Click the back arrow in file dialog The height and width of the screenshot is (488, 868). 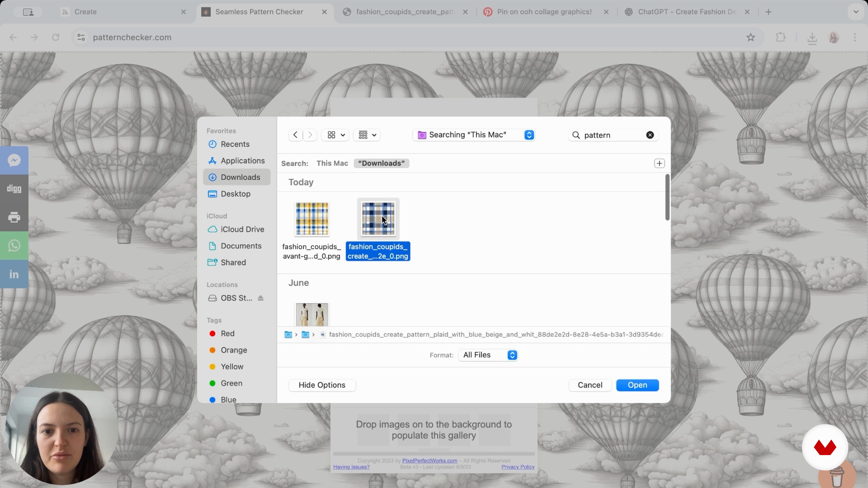(295, 135)
